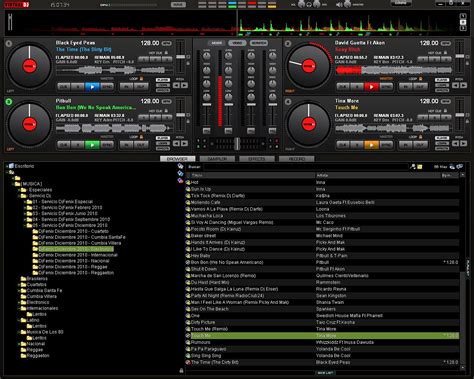This screenshot has width=474, height=379.
Task: Pause the Black Eyed Peas deck
Action: point(78,87)
